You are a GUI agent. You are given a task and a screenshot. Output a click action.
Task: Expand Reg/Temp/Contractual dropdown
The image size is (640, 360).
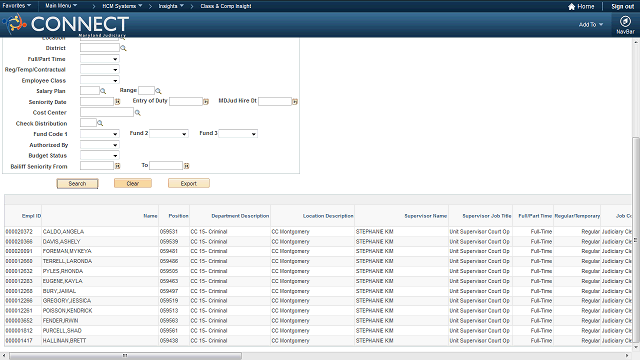pos(100,70)
